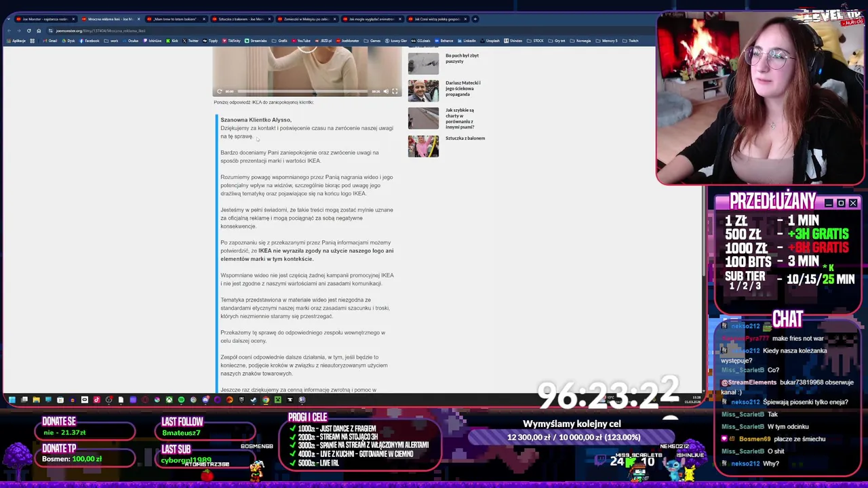This screenshot has width=868, height=488.
Task: Open the TikFinity bookmark
Action: 231,41
